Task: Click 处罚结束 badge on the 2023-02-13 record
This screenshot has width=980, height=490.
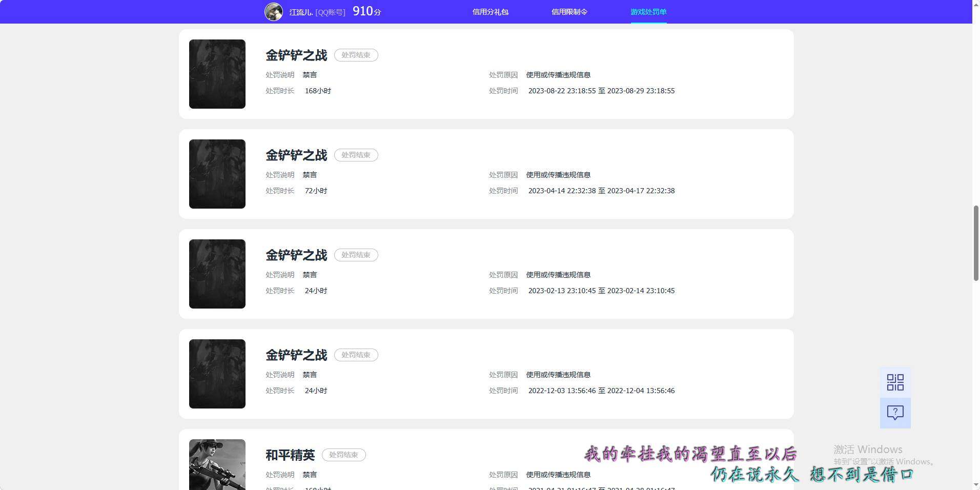Action: (x=356, y=255)
